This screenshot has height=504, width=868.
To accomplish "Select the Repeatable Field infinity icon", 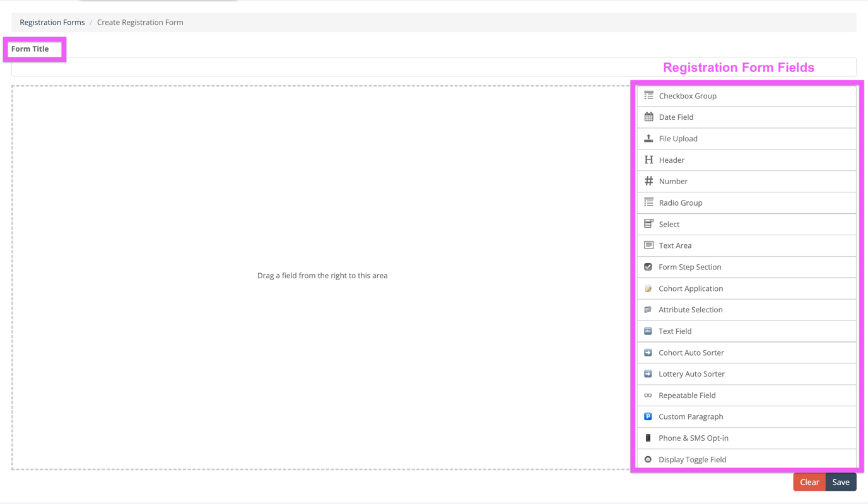I will (x=647, y=395).
